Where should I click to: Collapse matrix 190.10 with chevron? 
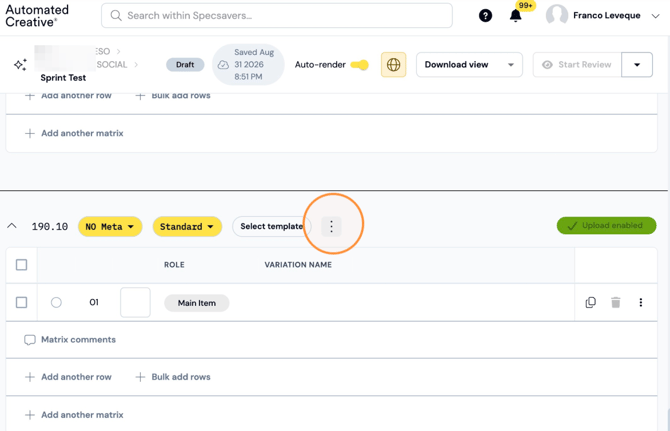pos(12,226)
